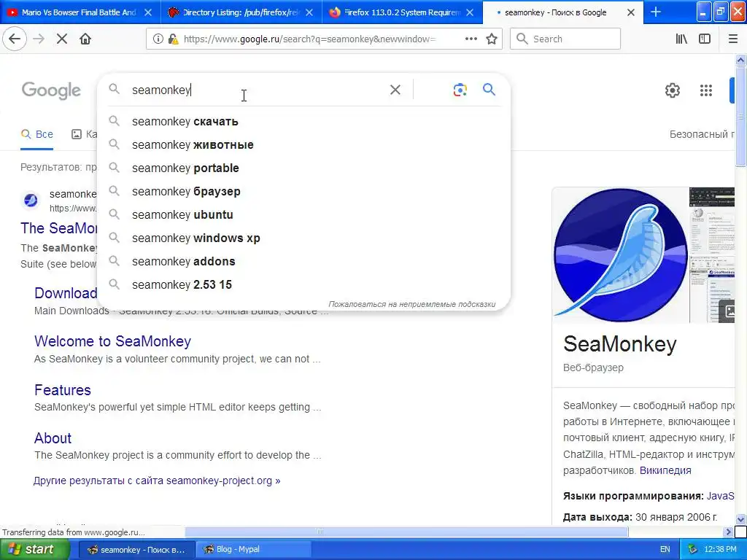Image resolution: width=747 pixels, height=560 pixels.
Task: Click horizontal scrollbar right arrow
Action: click(728, 532)
